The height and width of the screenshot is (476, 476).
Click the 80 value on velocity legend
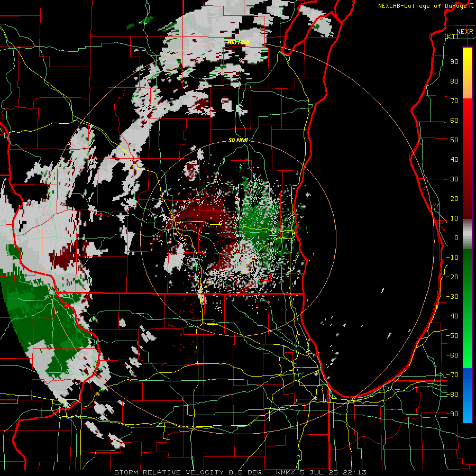point(454,81)
